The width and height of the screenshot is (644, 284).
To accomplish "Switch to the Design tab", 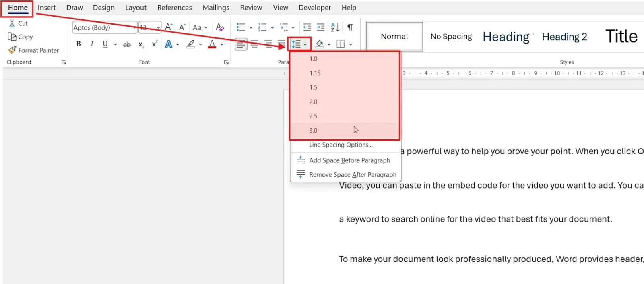I will (x=103, y=8).
